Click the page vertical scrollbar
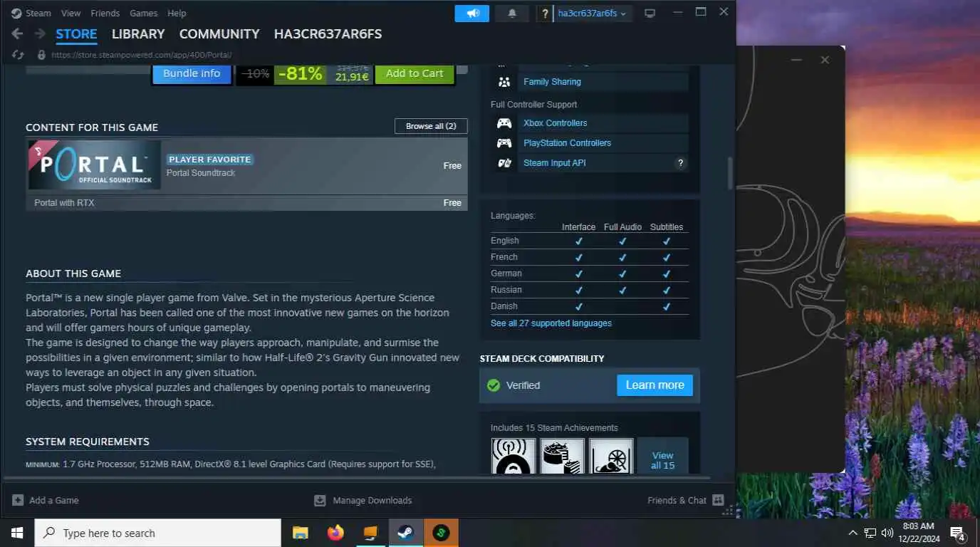This screenshot has height=547, width=980. coord(730,172)
